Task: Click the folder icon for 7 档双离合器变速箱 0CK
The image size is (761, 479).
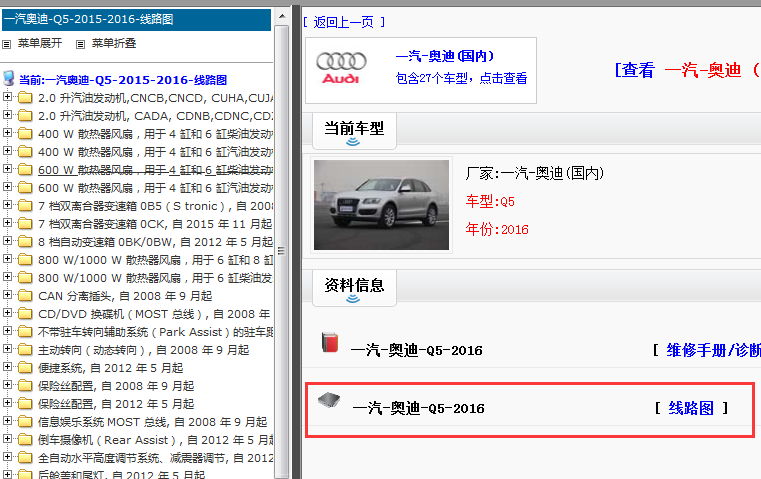Action: 25,224
